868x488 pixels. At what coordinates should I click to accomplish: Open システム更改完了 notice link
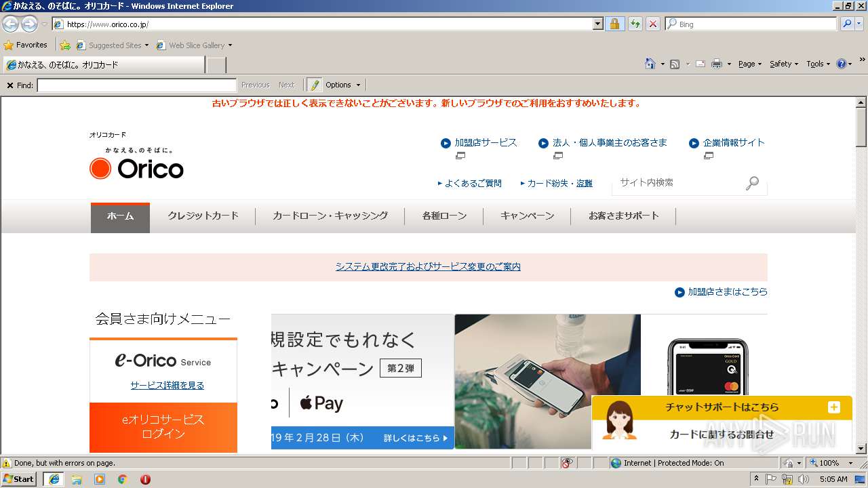(x=428, y=267)
